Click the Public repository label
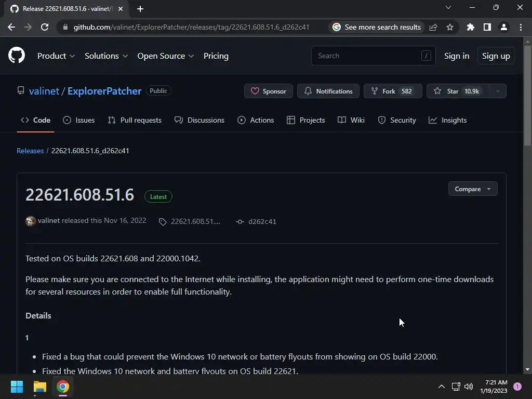 tap(158, 91)
